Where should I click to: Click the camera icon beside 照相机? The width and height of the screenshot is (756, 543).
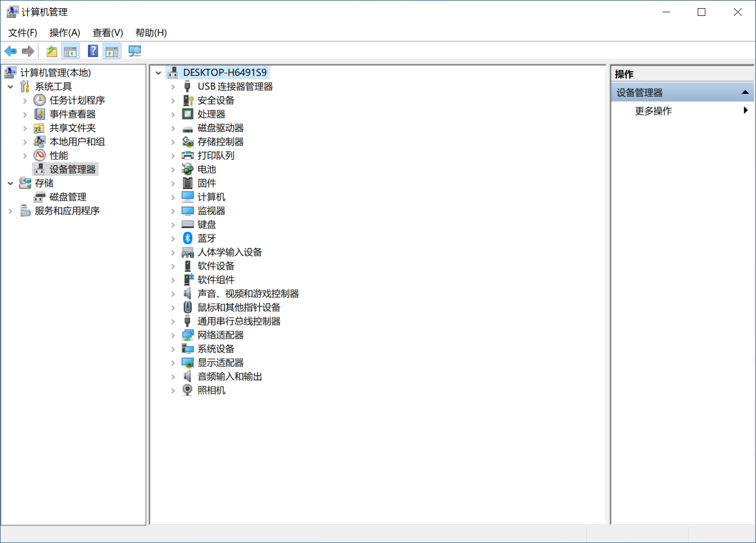click(188, 390)
